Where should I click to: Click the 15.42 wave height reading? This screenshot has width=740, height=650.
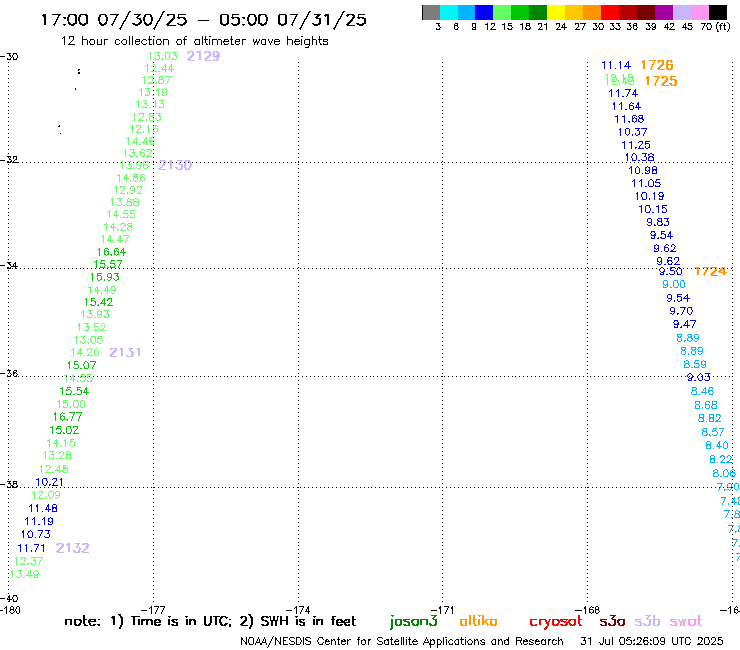point(99,302)
